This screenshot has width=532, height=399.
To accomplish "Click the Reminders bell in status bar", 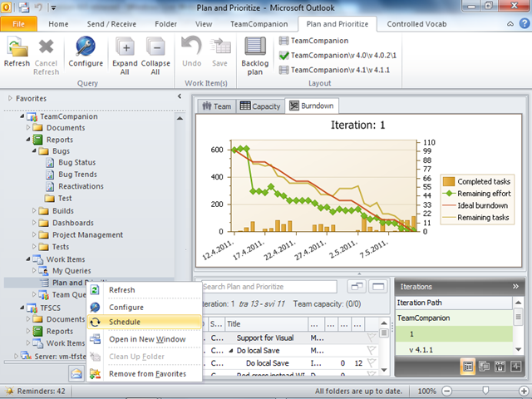I will (x=9, y=391).
